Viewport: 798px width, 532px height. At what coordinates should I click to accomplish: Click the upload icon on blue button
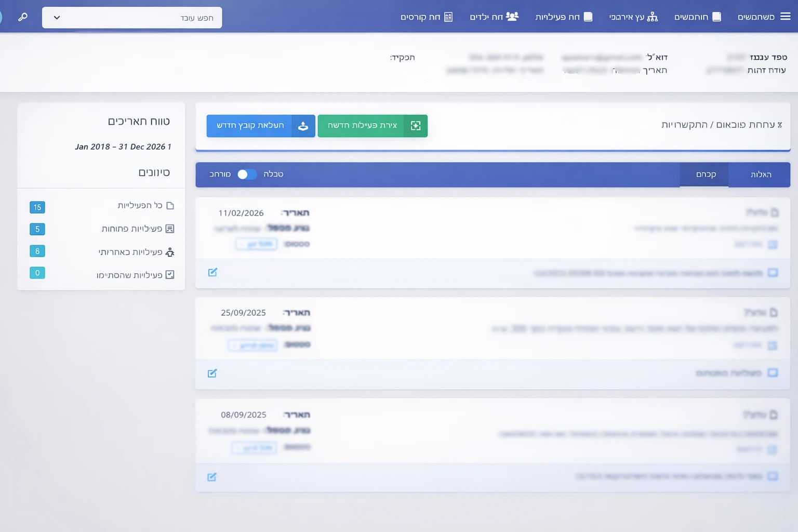pyautogui.click(x=303, y=126)
